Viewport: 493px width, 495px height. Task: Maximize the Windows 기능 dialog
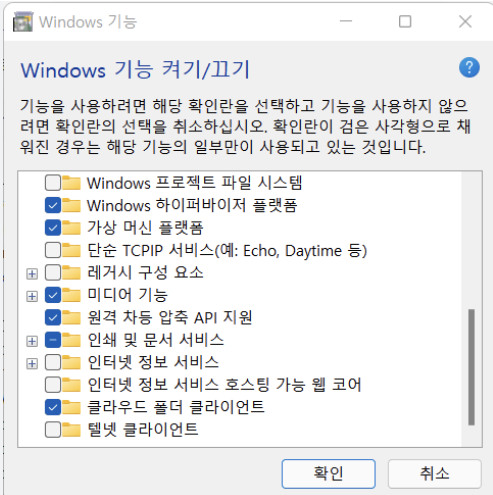point(405,21)
